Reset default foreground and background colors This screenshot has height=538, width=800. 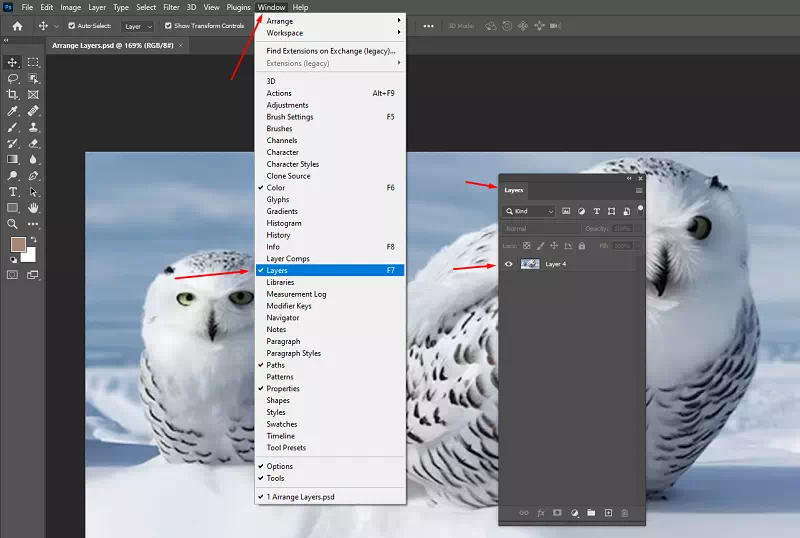point(13,259)
